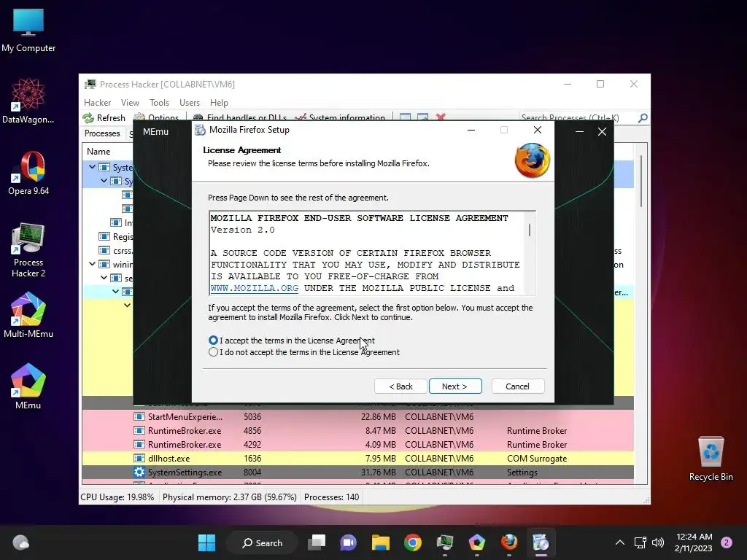Open the DataWagon desktop shortcut
The height and width of the screenshot is (560, 747).
[x=28, y=101]
